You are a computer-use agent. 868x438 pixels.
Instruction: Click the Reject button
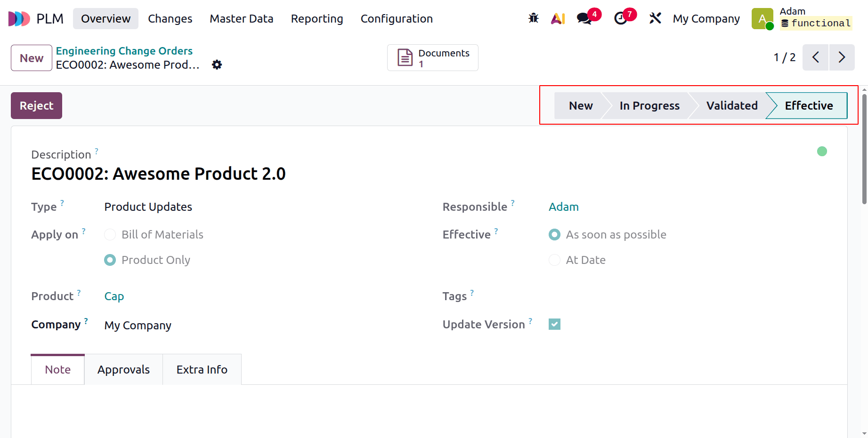(36, 105)
